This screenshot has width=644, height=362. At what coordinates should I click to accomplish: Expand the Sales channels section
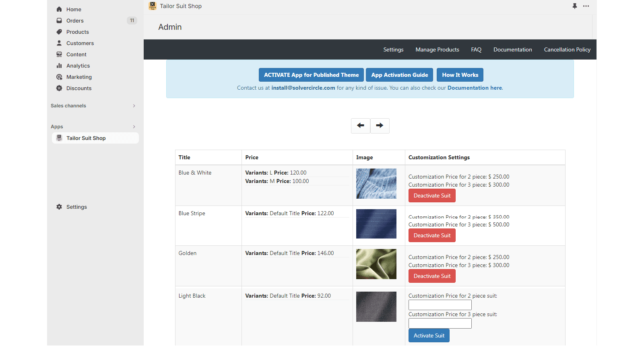click(x=134, y=106)
